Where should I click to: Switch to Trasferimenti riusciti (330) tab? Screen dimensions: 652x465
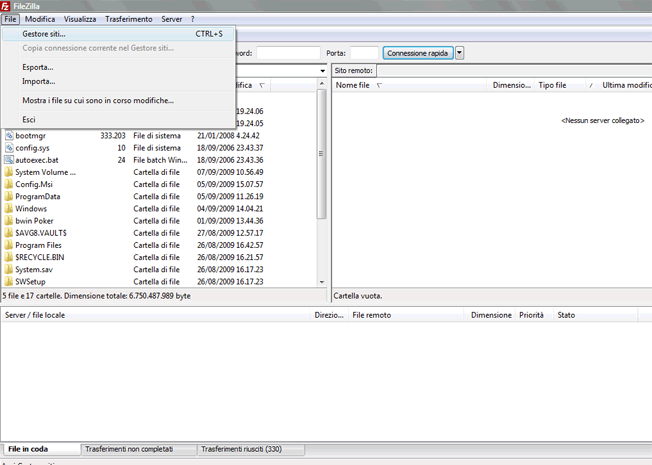pyautogui.click(x=251, y=449)
